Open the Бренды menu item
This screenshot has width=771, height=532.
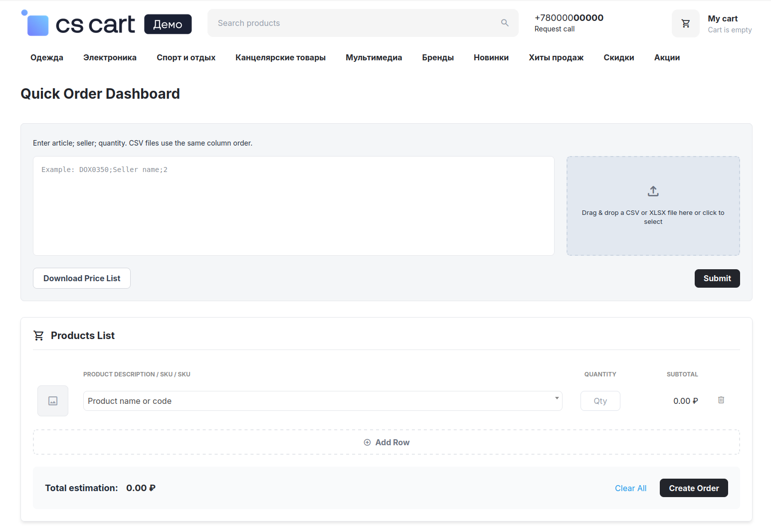[438, 57]
